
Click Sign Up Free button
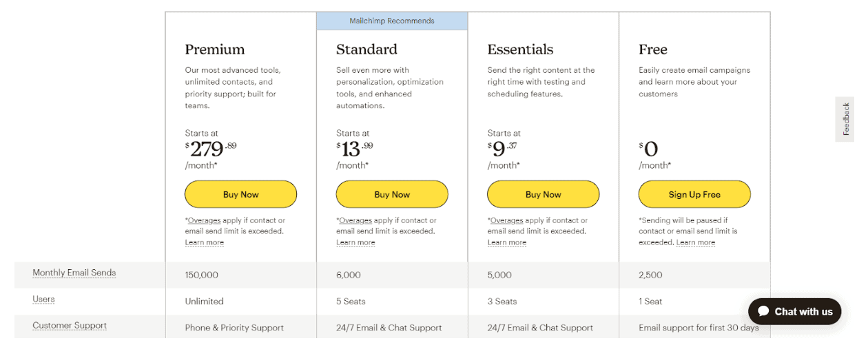694,194
